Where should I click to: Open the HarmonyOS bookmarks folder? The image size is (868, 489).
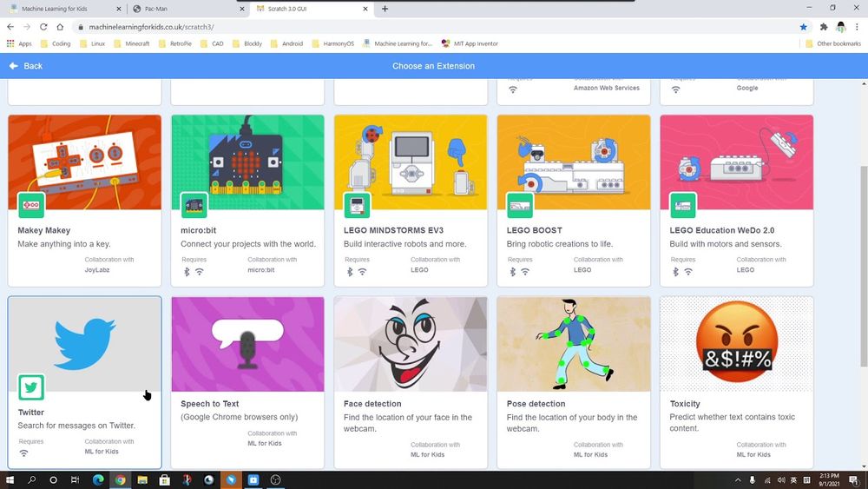[x=332, y=43]
